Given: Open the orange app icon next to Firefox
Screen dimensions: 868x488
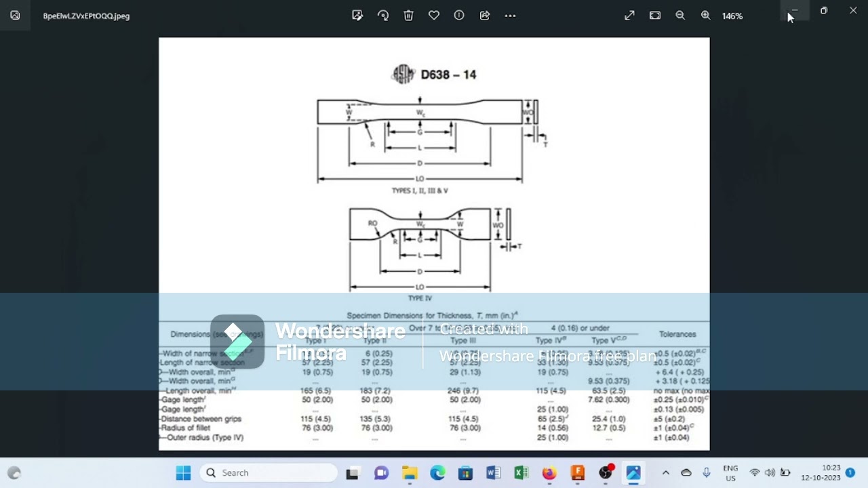Looking at the screenshot, I should 577,473.
